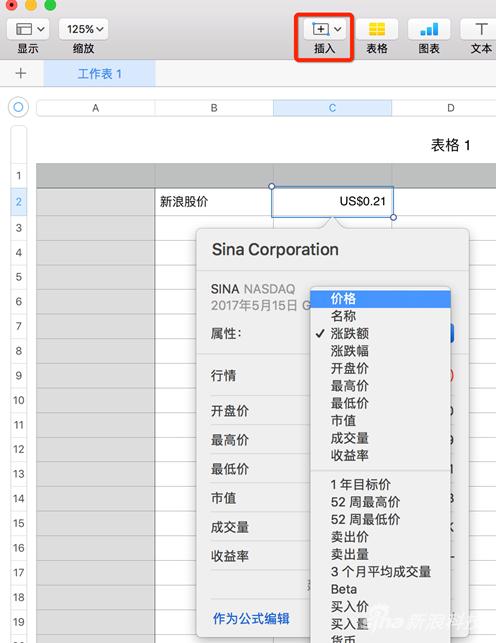The height and width of the screenshot is (643, 496).
Task: Select row 5 header
Action: [19, 277]
